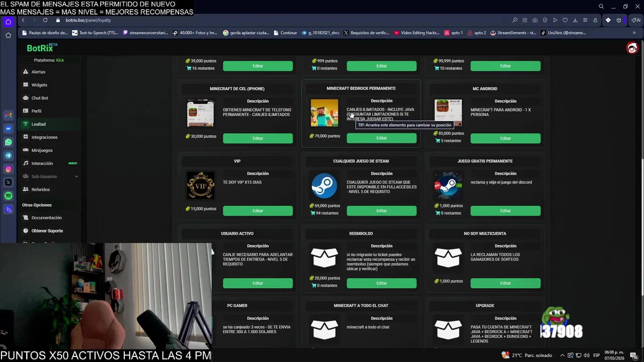
Task: Open Spotify in browser sidebar
Action: coord(8,196)
